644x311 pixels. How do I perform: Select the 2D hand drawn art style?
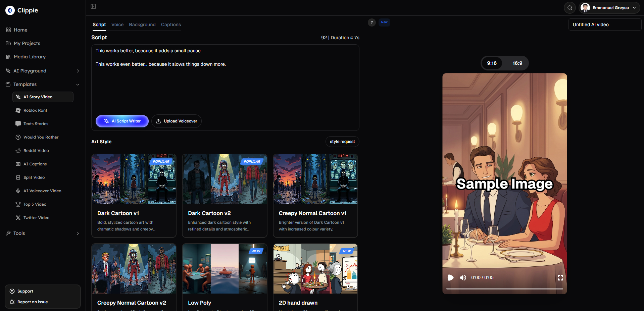(x=315, y=277)
